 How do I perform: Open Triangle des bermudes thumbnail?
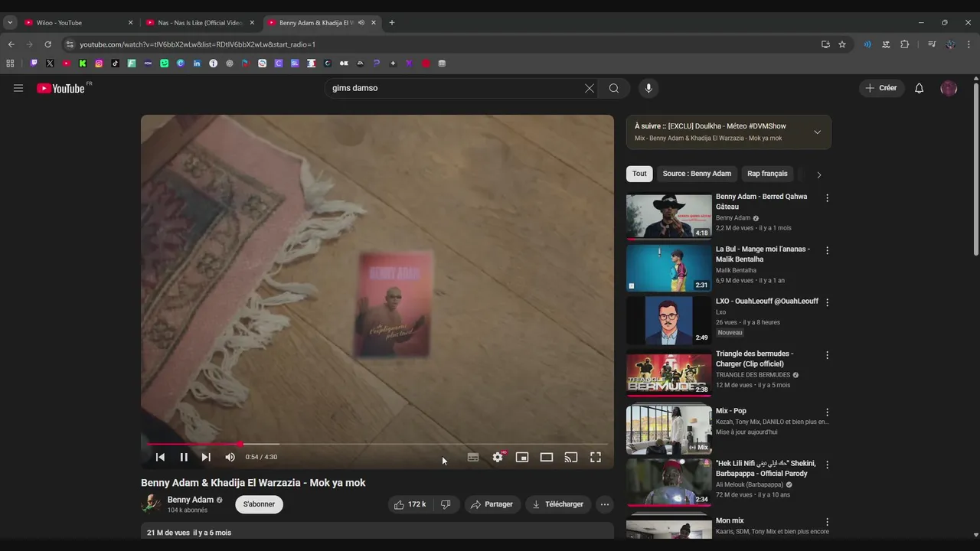668,373
